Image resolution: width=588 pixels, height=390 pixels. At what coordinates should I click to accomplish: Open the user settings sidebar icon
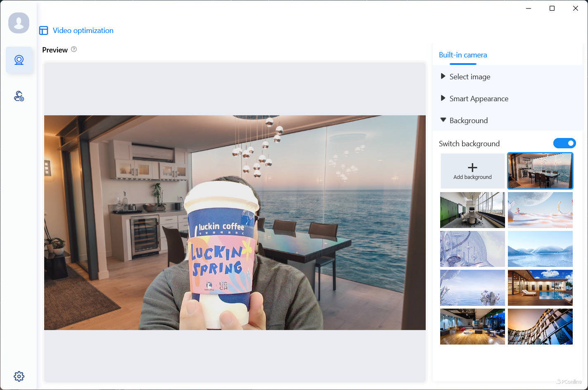point(19,96)
